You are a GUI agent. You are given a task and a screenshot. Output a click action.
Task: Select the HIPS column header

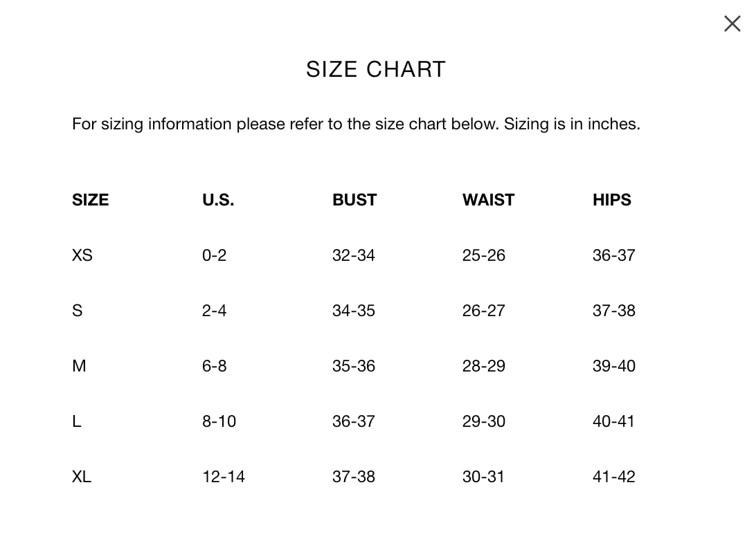pos(612,200)
